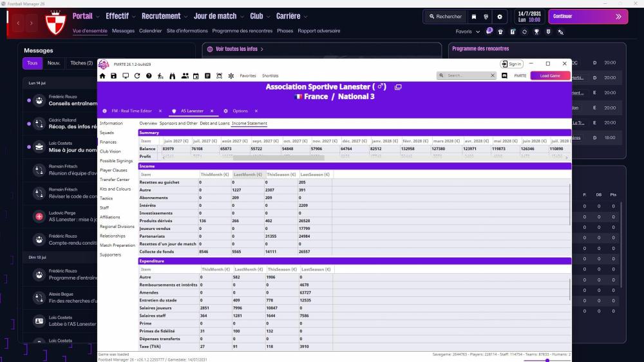
Task: Click the trophy icon in favourites bar
Action: coord(536,32)
